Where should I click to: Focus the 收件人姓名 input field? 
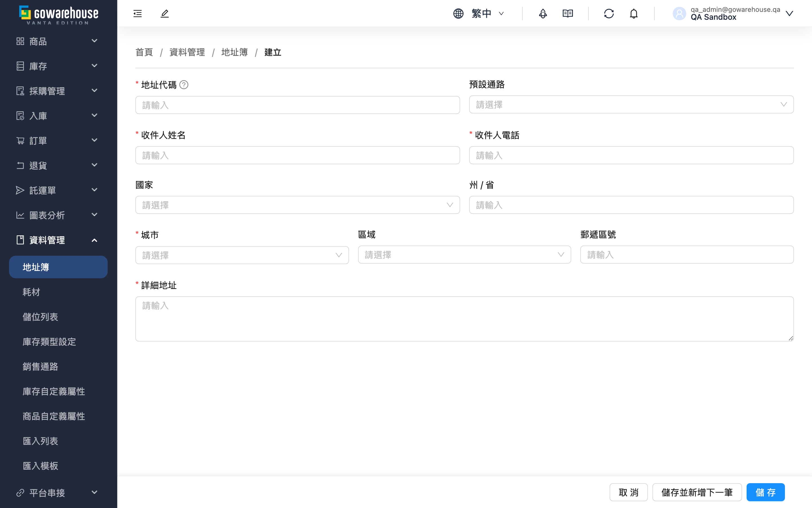(x=297, y=155)
